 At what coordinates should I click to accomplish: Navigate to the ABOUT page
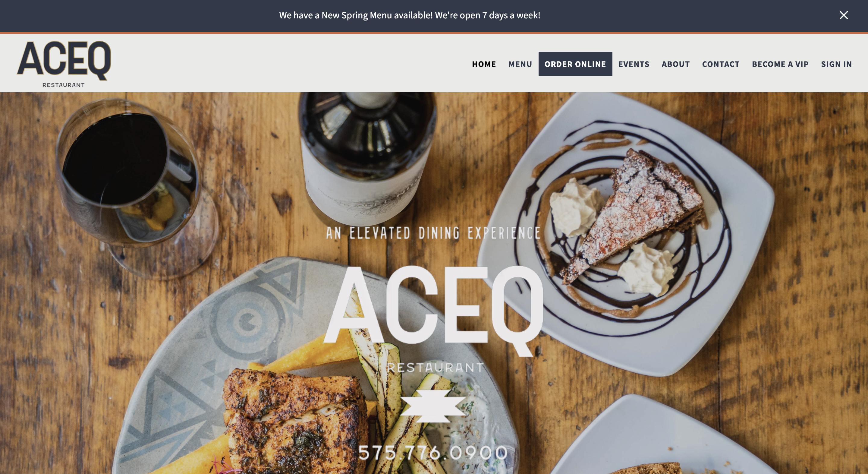click(x=676, y=64)
